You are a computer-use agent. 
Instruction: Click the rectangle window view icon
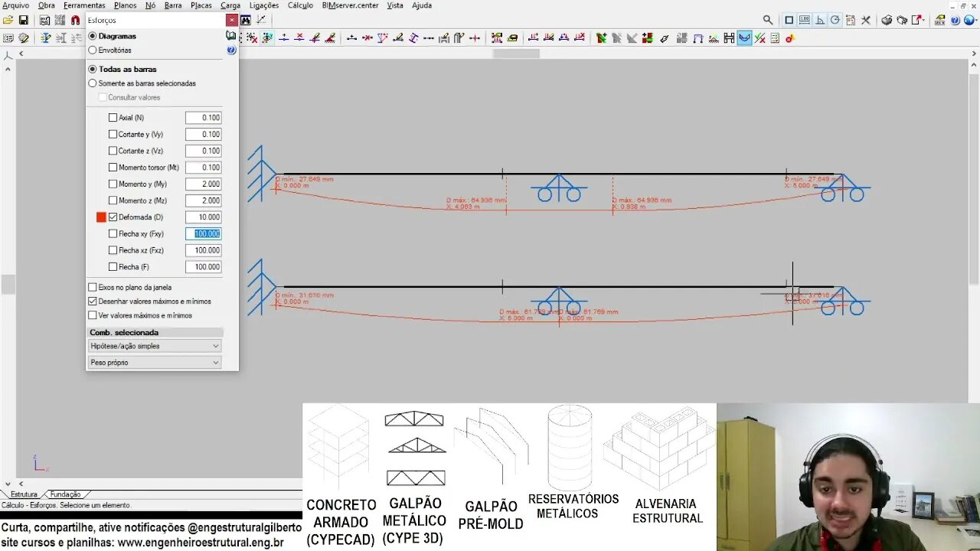789,20
